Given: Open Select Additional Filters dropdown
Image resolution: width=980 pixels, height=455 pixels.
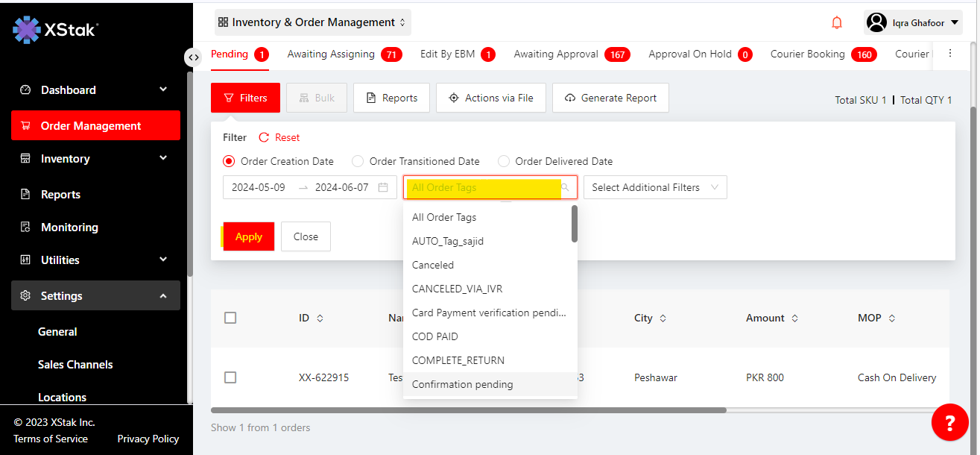Looking at the screenshot, I should [654, 188].
